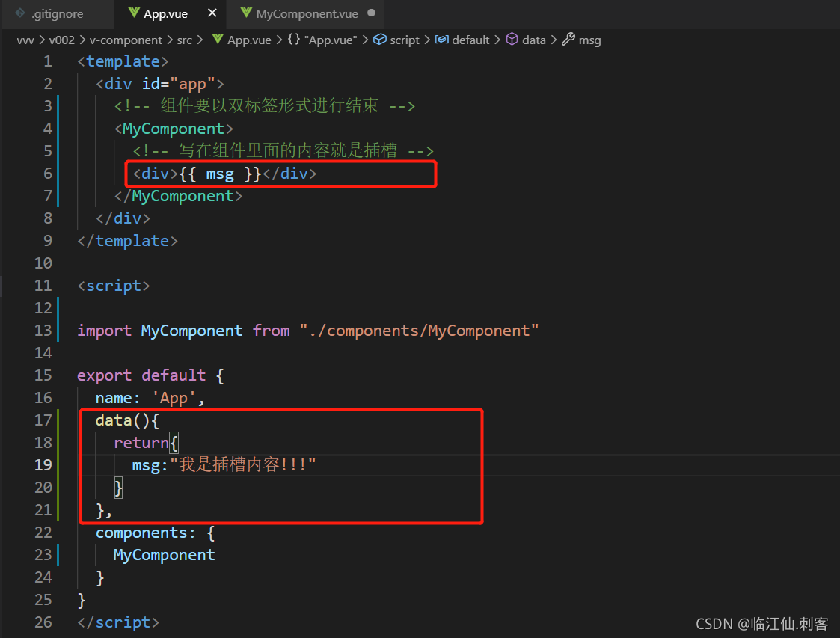This screenshot has height=638, width=840.
Task: Close the App.vue tab
Action: coord(212,13)
